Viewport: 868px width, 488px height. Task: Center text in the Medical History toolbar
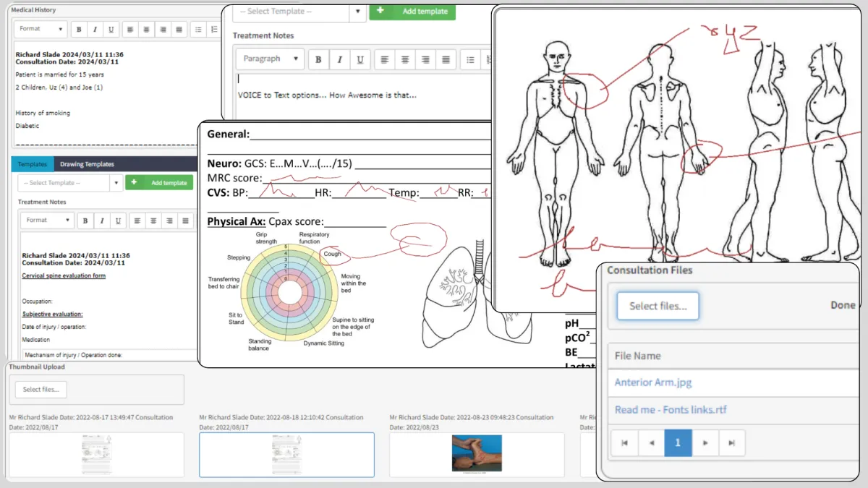click(x=147, y=30)
